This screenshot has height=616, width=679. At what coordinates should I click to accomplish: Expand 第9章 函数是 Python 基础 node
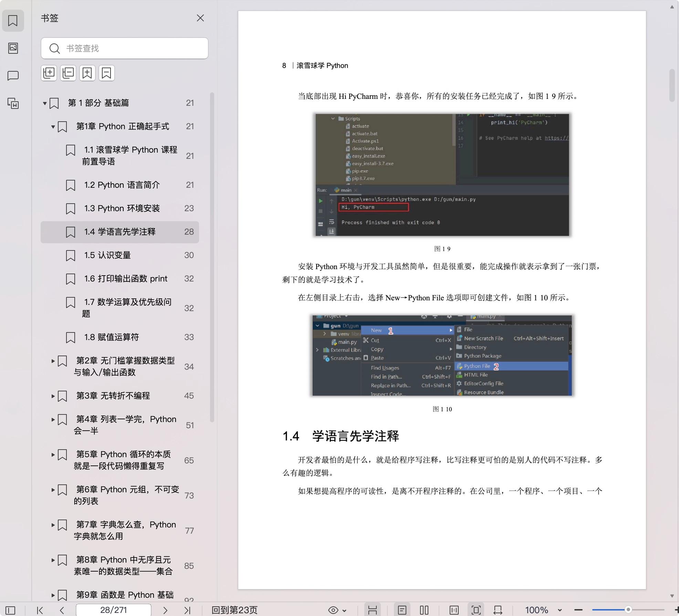coord(53,595)
